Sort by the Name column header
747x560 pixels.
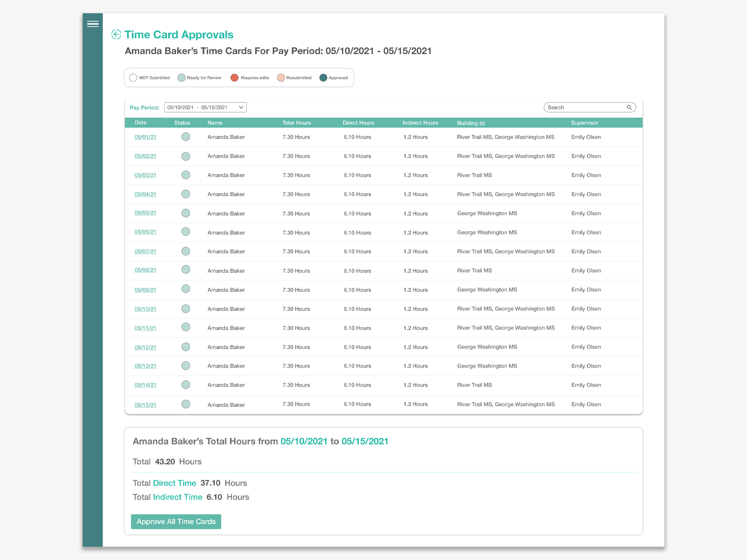tap(215, 123)
